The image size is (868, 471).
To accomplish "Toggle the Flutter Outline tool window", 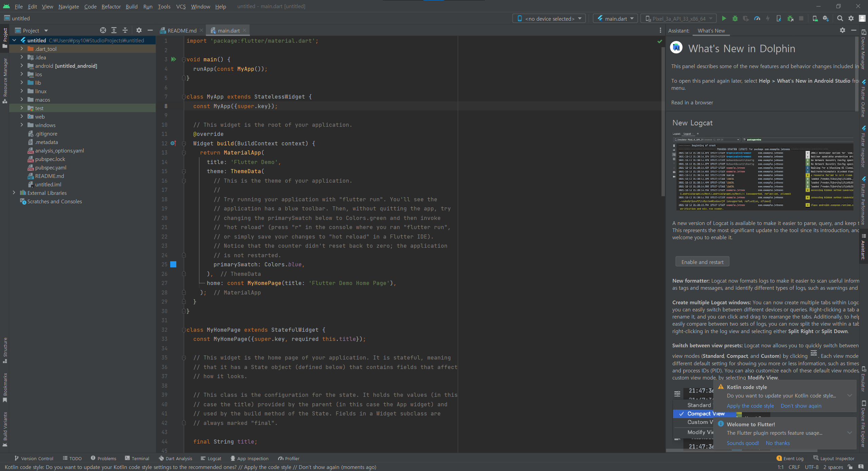I will 864,98.
